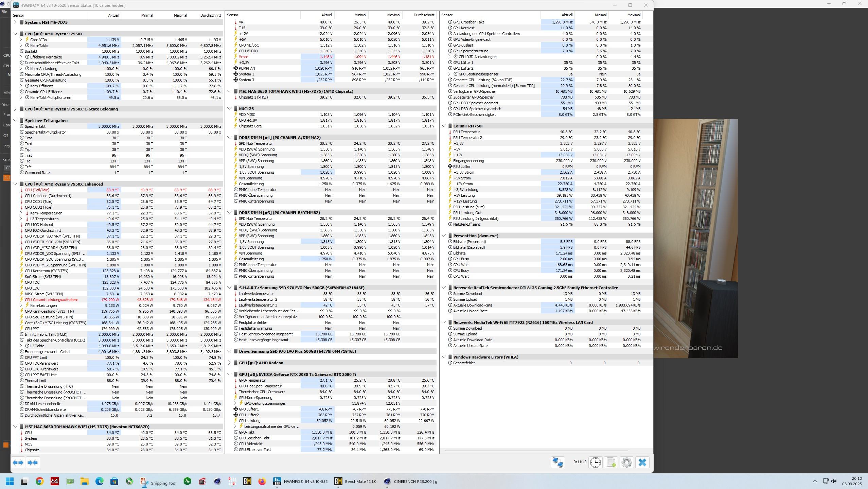Collapse the Corsair RM750i sensor group
Screen dimensions: 868x489
click(444, 126)
